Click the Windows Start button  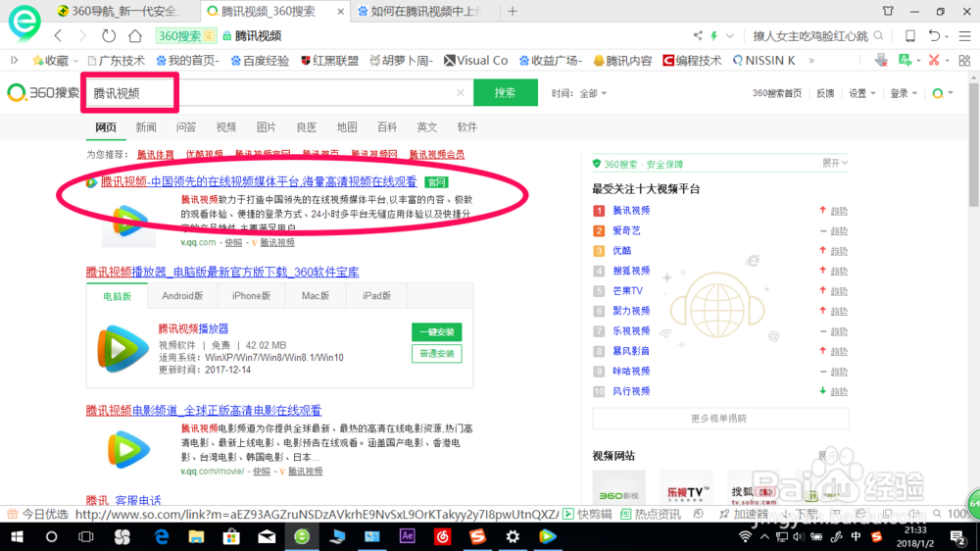17,536
